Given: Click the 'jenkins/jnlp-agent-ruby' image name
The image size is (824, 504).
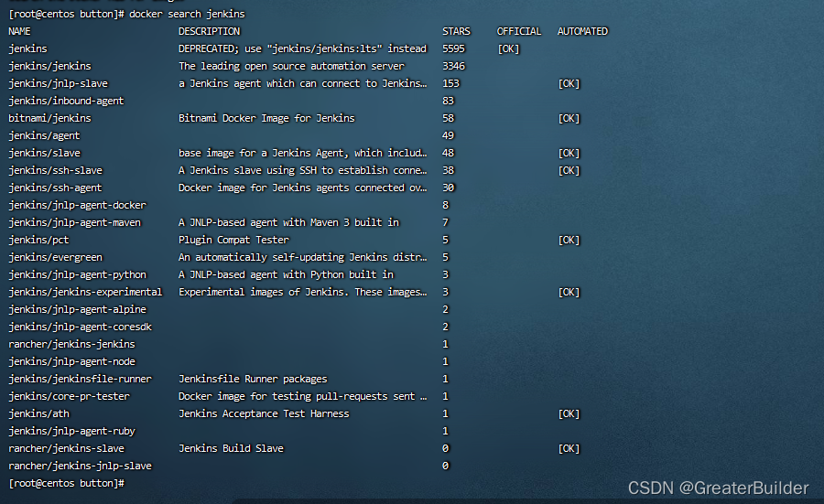Looking at the screenshot, I should pyautogui.click(x=71, y=431).
